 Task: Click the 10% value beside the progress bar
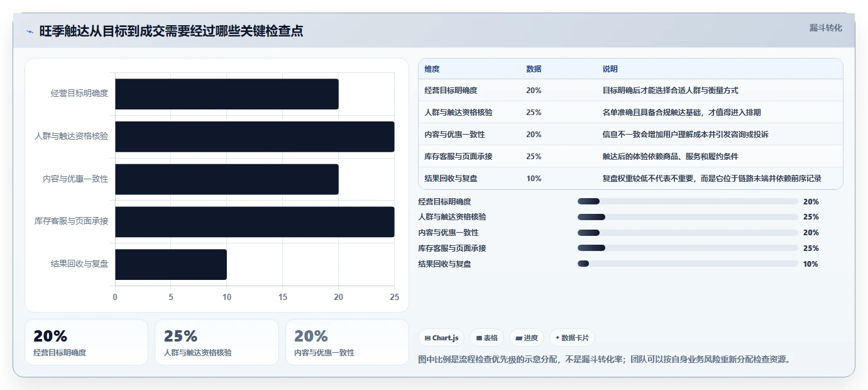click(811, 264)
